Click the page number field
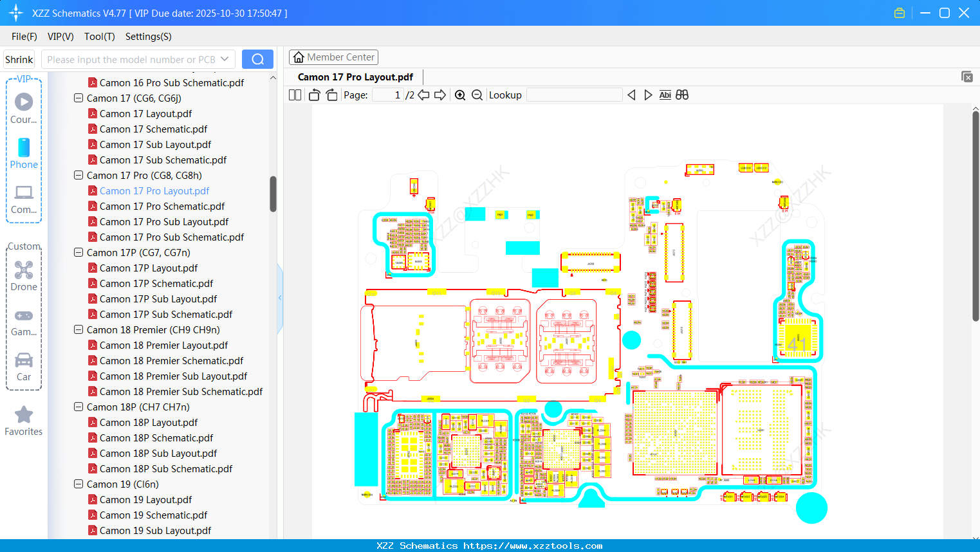The width and height of the screenshot is (980, 552). point(388,95)
